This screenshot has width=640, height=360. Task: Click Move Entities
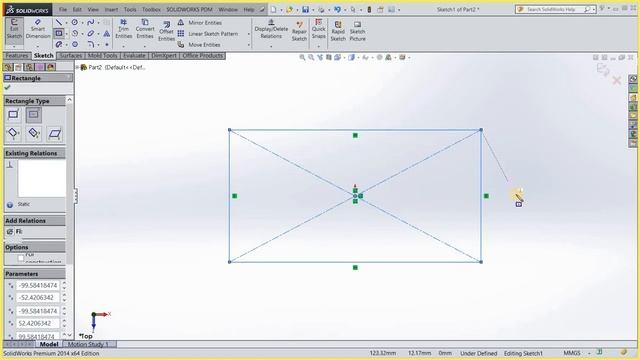[x=199, y=44]
